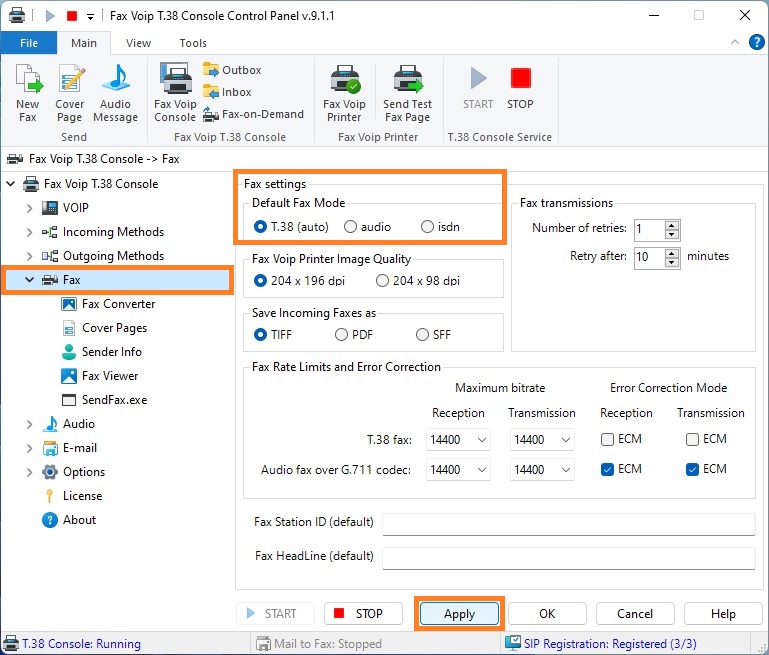This screenshot has width=769, height=655.
Task: Click the quick access play icon in title bar
Action: pyautogui.click(x=50, y=16)
